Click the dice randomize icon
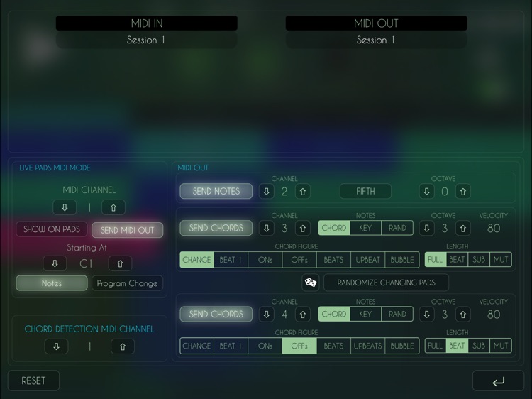Image resolution: width=532 pixels, height=399 pixels. coord(311,283)
